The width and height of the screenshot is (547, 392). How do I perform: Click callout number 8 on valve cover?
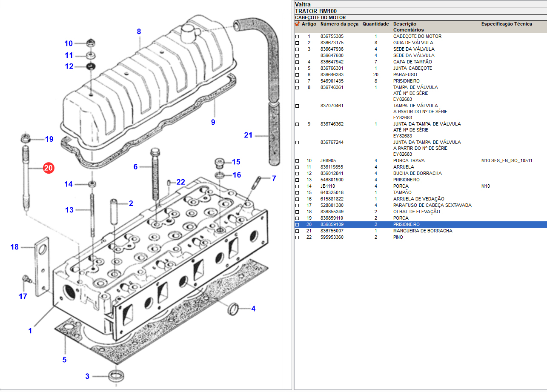pyautogui.click(x=139, y=31)
